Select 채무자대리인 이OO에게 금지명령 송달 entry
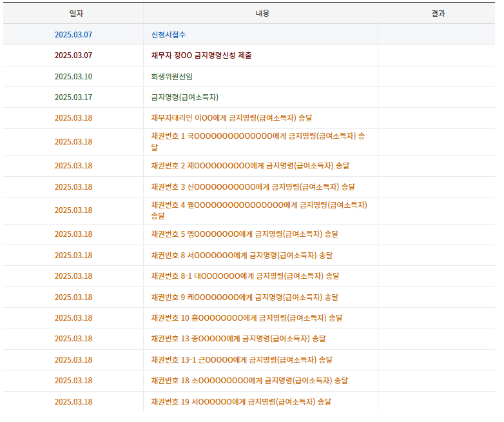Screen dimensions: 504x422 [x=231, y=118]
